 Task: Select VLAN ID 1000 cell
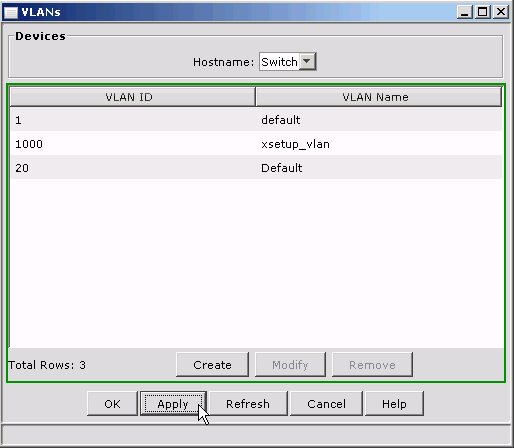(x=133, y=144)
